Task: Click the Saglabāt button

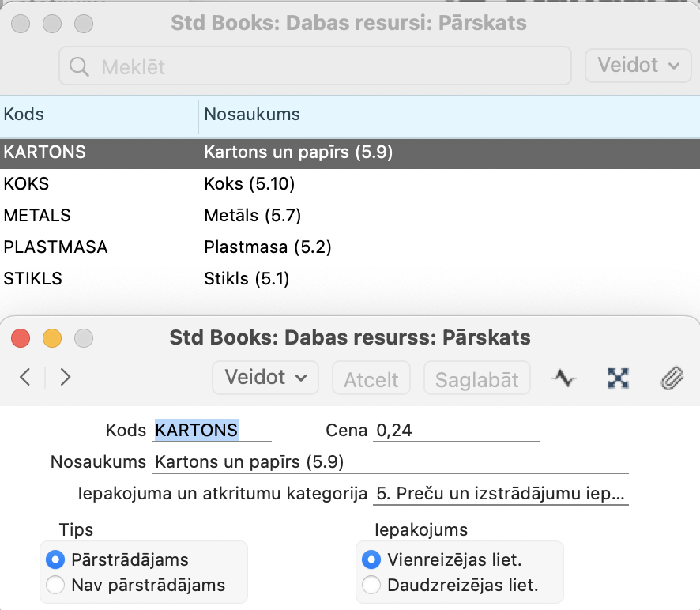Action: pos(476,378)
